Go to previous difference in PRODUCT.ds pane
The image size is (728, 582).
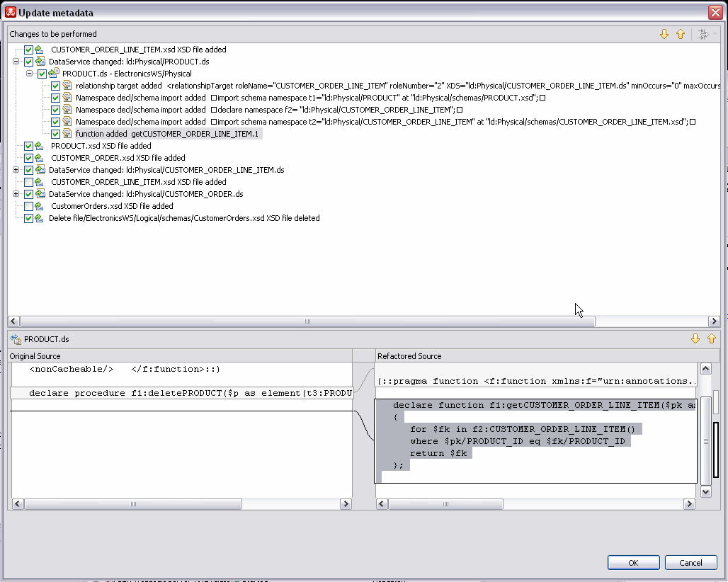click(x=712, y=339)
